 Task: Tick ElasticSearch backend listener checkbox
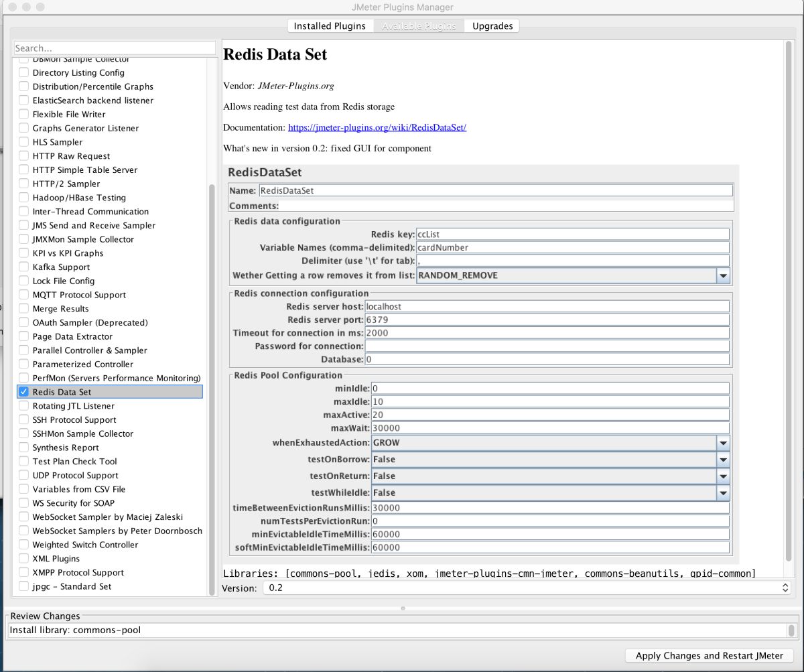coord(23,100)
